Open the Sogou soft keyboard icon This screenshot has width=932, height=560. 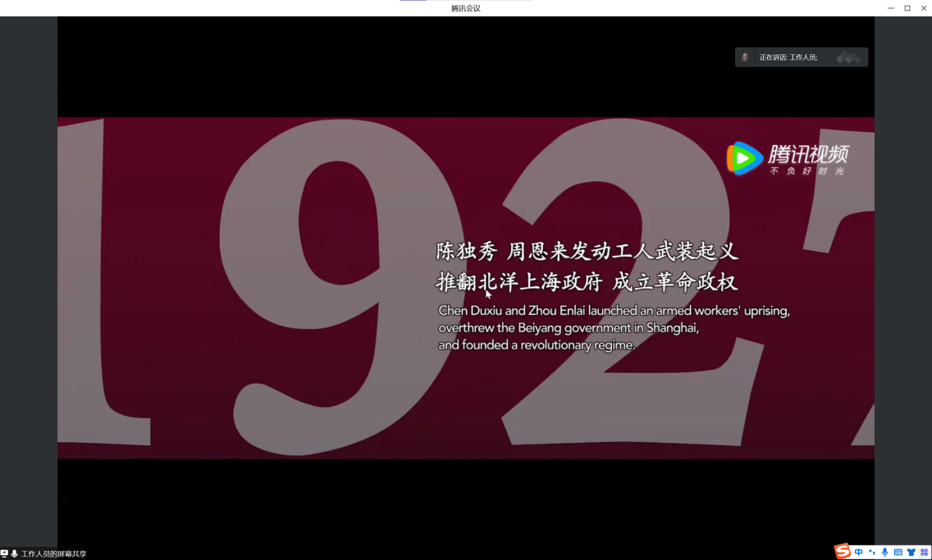[898, 553]
